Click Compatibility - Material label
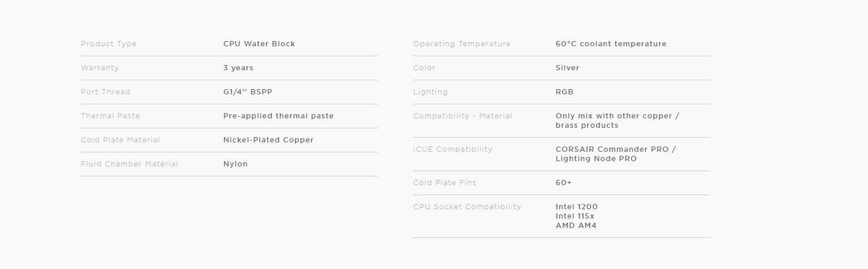Viewport: 868px width, 269px height. (x=463, y=116)
